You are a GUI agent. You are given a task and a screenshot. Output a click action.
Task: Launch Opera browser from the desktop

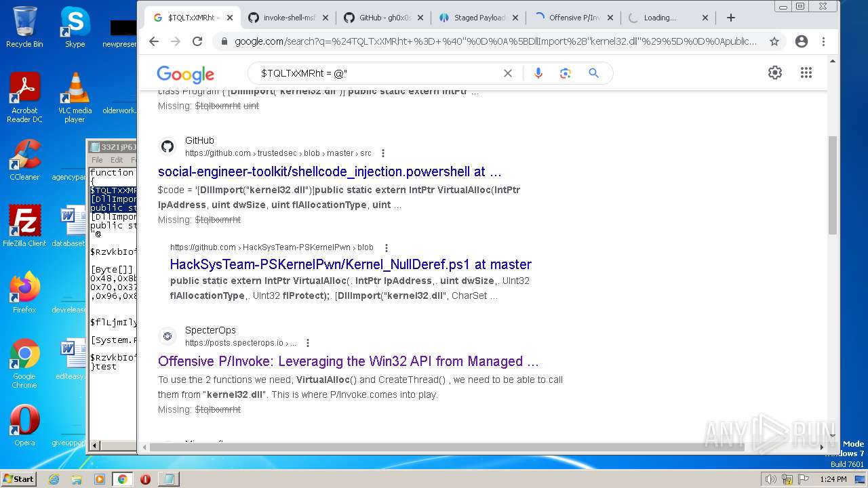[x=24, y=426]
